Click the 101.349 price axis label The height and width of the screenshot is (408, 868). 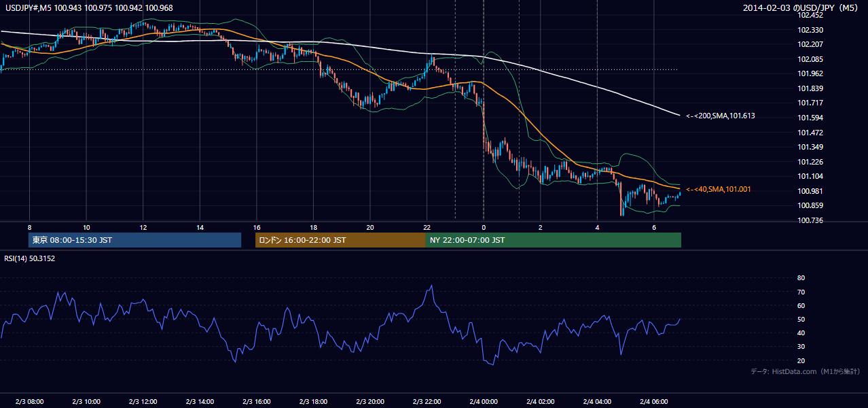click(x=810, y=147)
